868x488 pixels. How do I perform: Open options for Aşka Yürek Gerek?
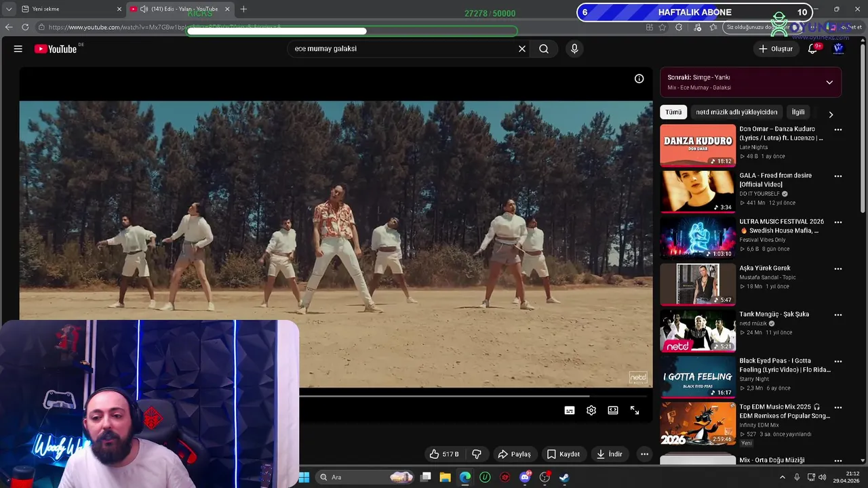(838, 269)
